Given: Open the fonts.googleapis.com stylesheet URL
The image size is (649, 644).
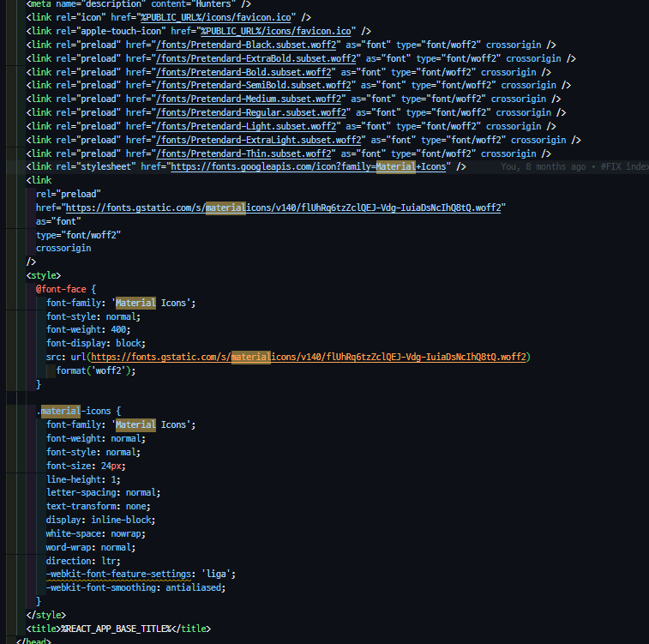Looking at the screenshot, I should pyautogui.click(x=308, y=166).
